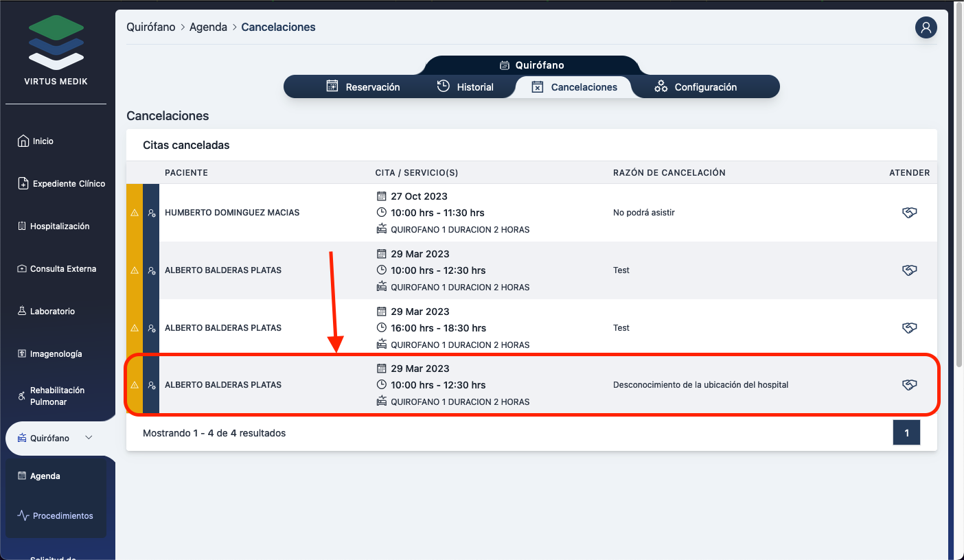Click warning triangle on Humberto Dominguez row
The height and width of the screenshot is (560, 964).
click(x=135, y=213)
